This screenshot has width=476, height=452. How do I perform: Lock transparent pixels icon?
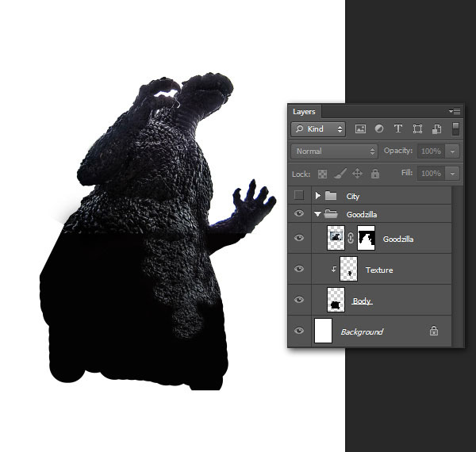pyautogui.click(x=322, y=174)
